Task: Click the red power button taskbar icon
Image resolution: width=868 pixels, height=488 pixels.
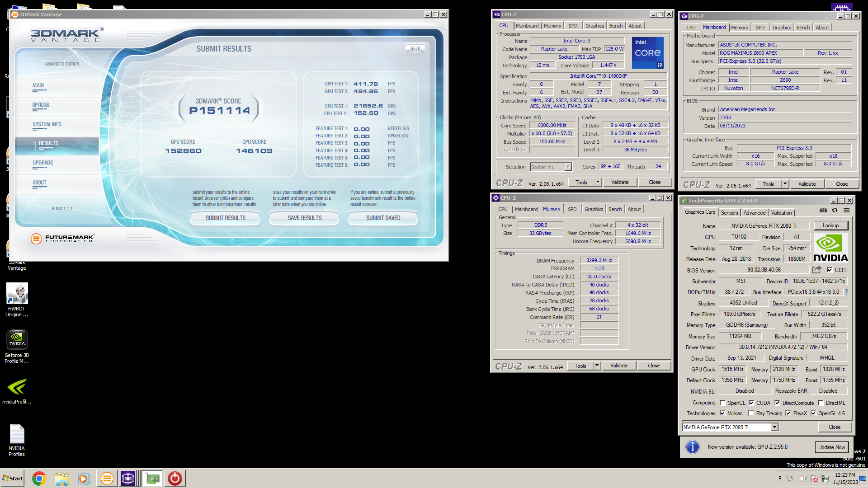Action: coord(175,479)
